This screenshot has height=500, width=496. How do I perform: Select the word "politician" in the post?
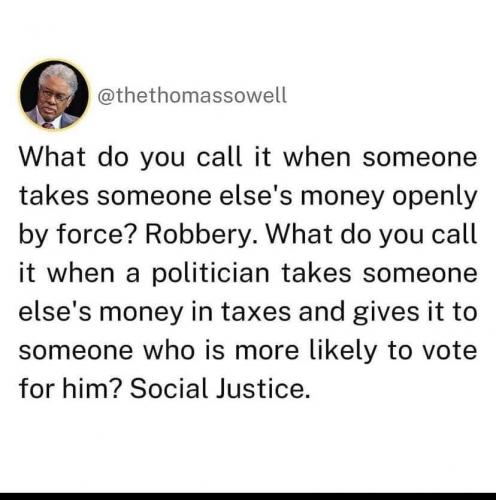(211, 274)
